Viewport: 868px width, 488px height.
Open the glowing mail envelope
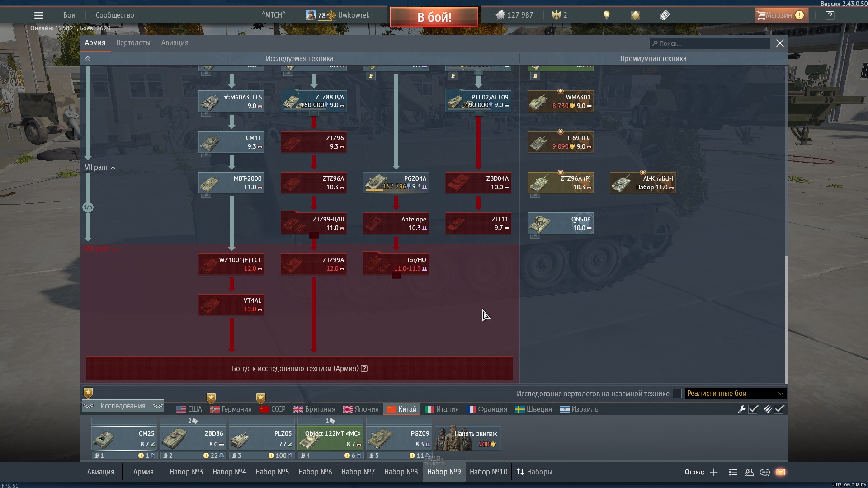pyautogui.click(x=781, y=472)
